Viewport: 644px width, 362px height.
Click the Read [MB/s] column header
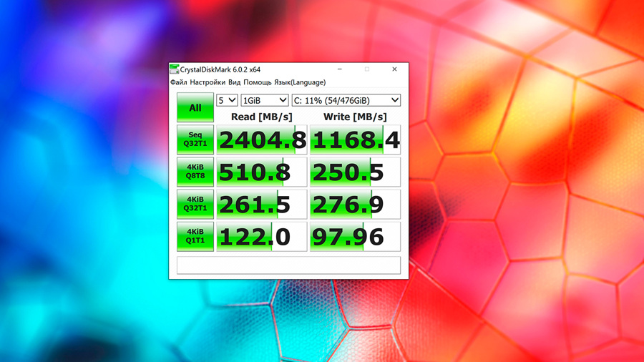point(262,117)
